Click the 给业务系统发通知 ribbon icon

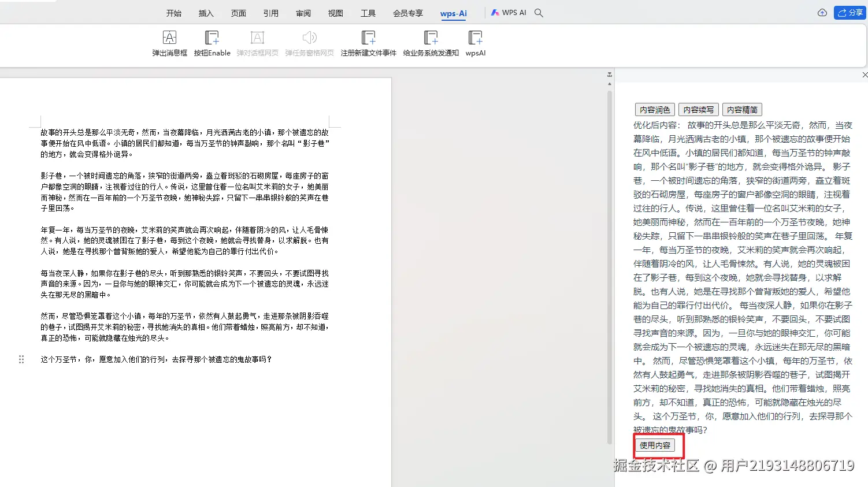pyautogui.click(x=431, y=38)
